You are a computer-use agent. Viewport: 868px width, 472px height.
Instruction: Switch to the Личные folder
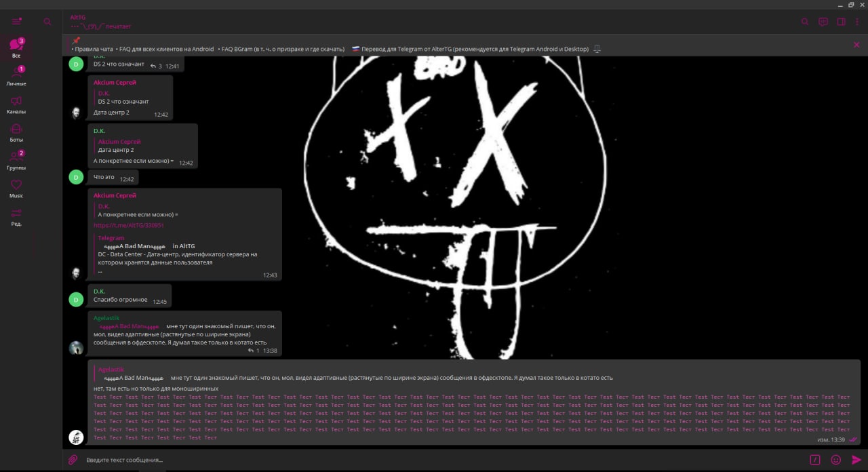[x=16, y=76]
